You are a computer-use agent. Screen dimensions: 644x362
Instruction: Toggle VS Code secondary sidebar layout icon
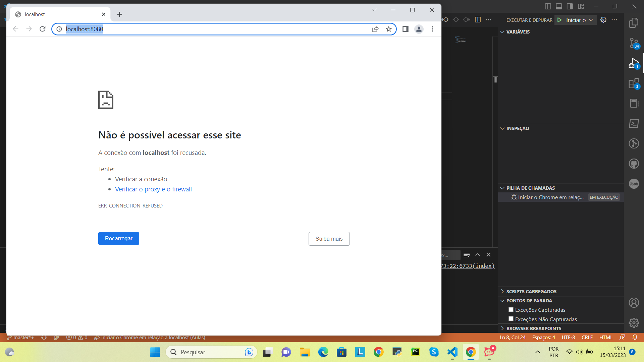(570, 6)
